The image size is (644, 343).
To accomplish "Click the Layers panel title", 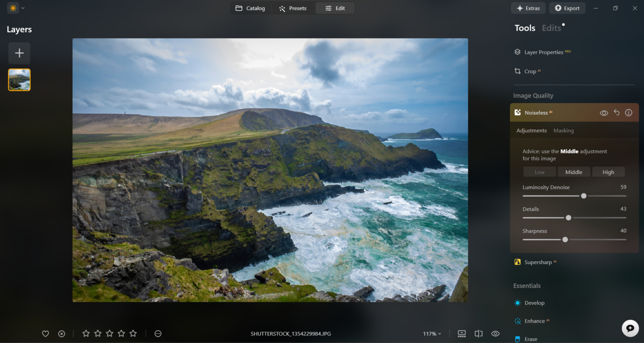I will click(x=19, y=30).
